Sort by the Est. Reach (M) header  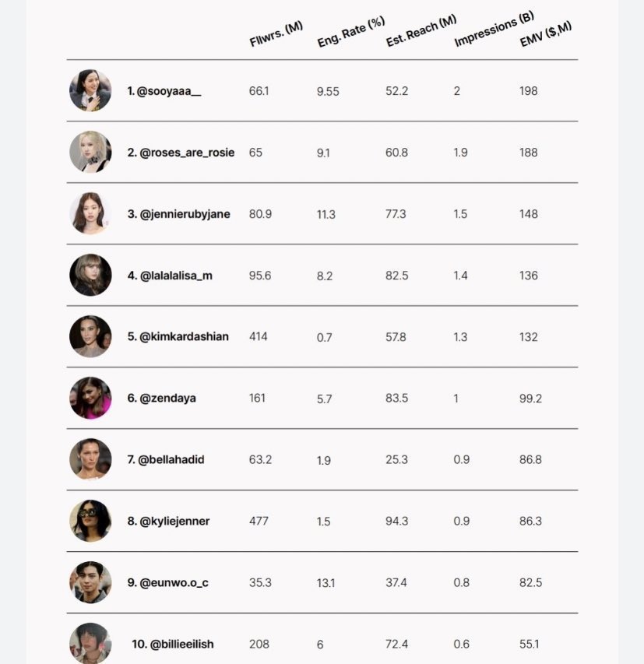tap(421, 30)
